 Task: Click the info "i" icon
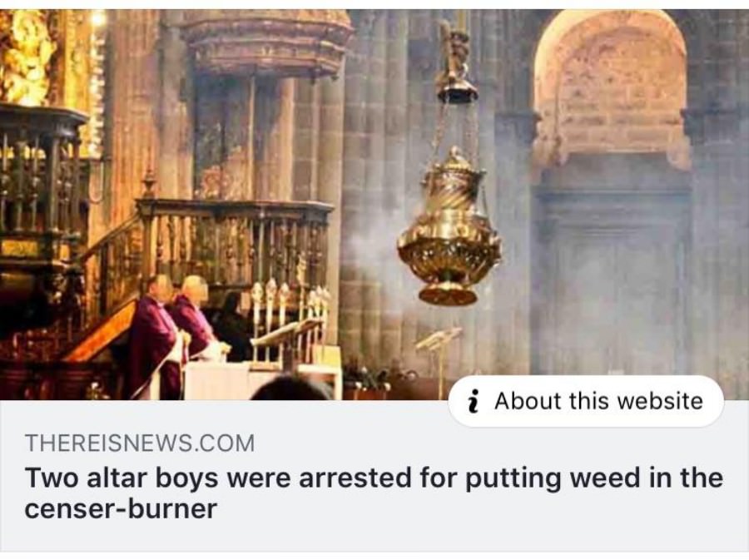coord(473,401)
